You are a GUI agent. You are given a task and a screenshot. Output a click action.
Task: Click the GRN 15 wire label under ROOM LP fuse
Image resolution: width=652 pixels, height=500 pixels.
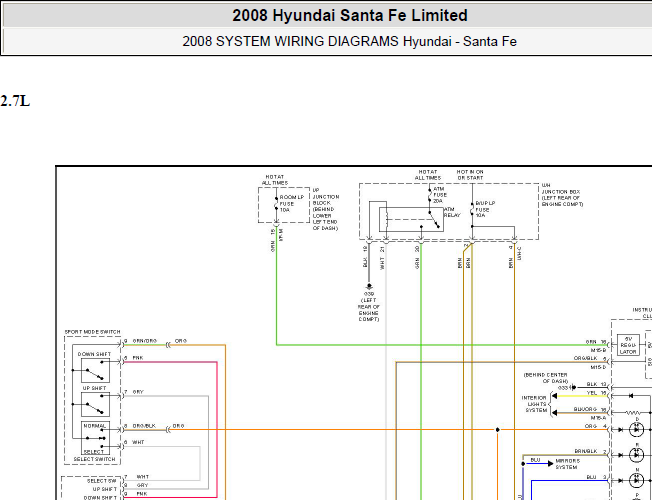click(273, 240)
